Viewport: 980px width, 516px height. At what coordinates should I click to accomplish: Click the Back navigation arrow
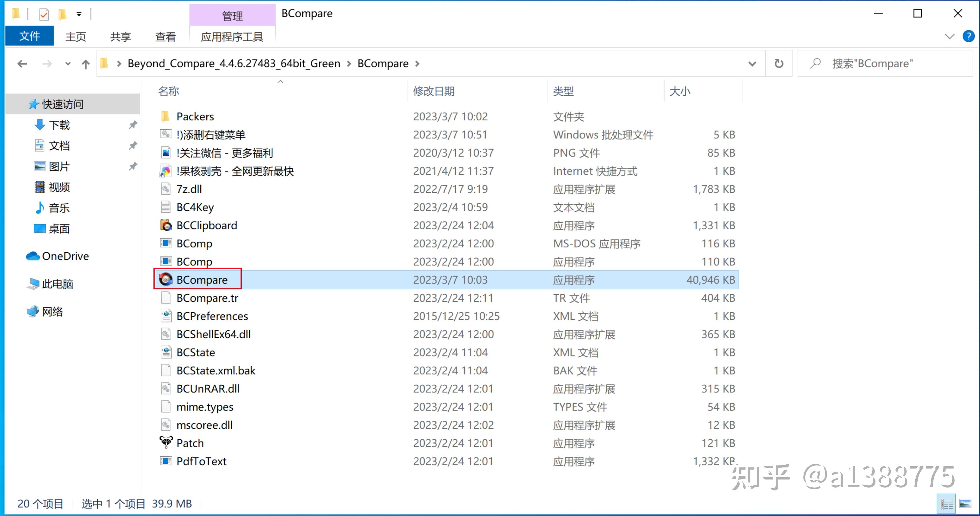(x=22, y=63)
